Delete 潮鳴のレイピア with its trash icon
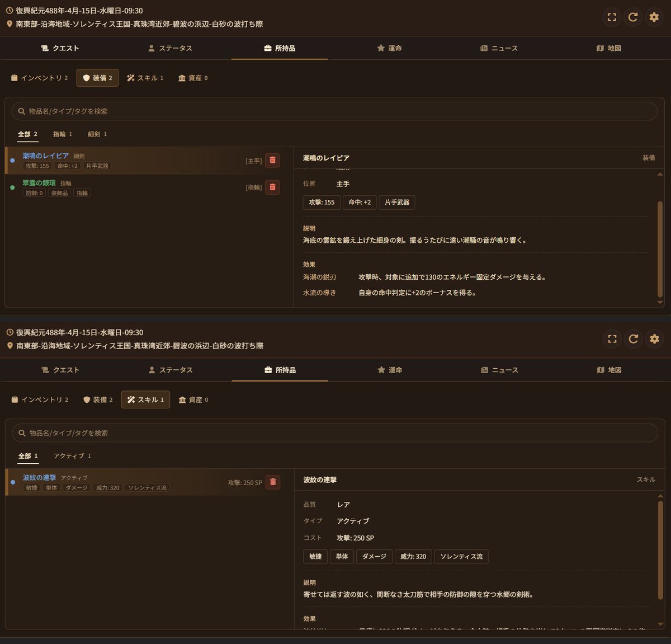The height and width of the screenshot is (644, 671). [x=272, y=160]
